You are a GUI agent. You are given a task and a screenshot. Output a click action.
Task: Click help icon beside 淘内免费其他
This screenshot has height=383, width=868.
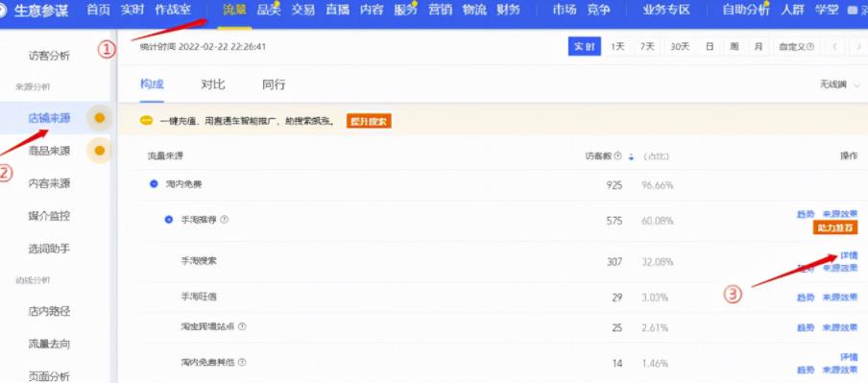[x=242, y=363]
